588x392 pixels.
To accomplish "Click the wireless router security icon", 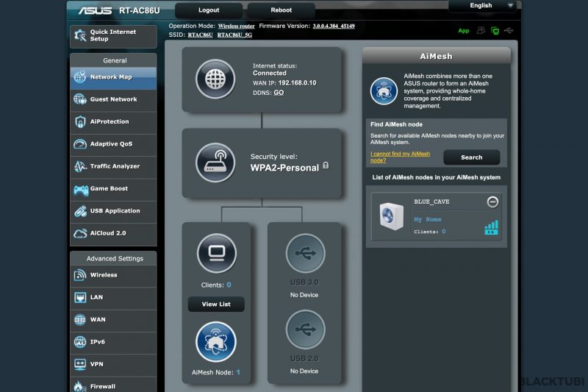I will click(x=215, y=163).
